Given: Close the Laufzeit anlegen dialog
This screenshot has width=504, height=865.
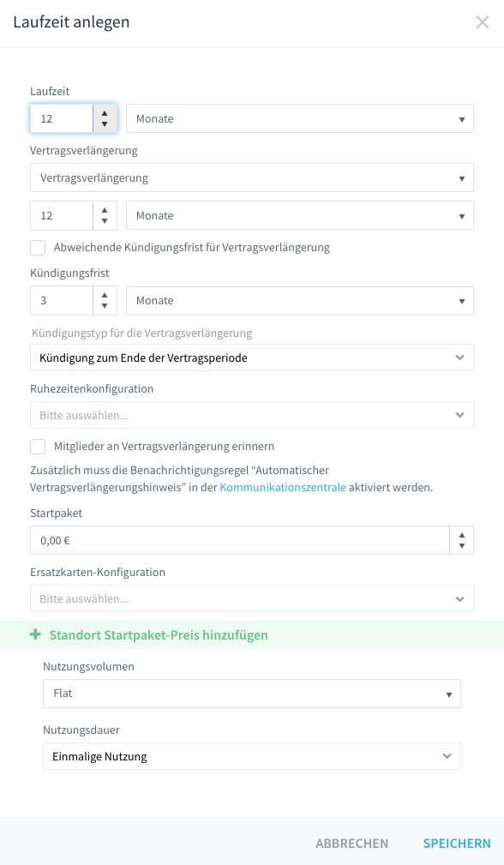Looking at the screenshot, I should 482,22.
